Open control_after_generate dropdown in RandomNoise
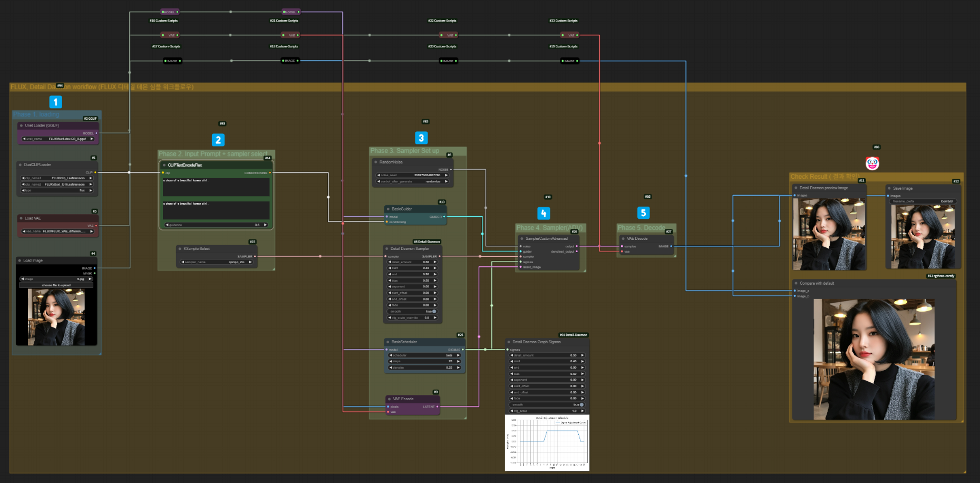This screenshot has width=980, height=483. (x=413, y=181)
